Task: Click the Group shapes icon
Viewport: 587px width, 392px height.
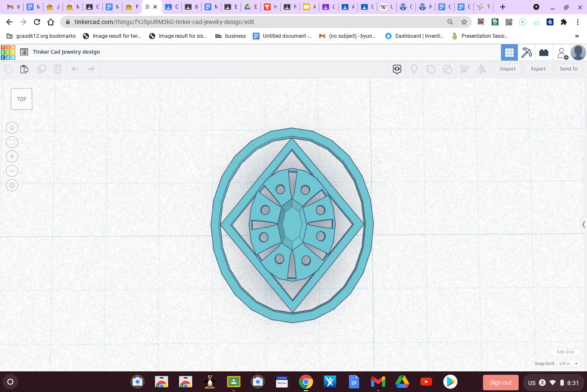Action: (431, 69)
